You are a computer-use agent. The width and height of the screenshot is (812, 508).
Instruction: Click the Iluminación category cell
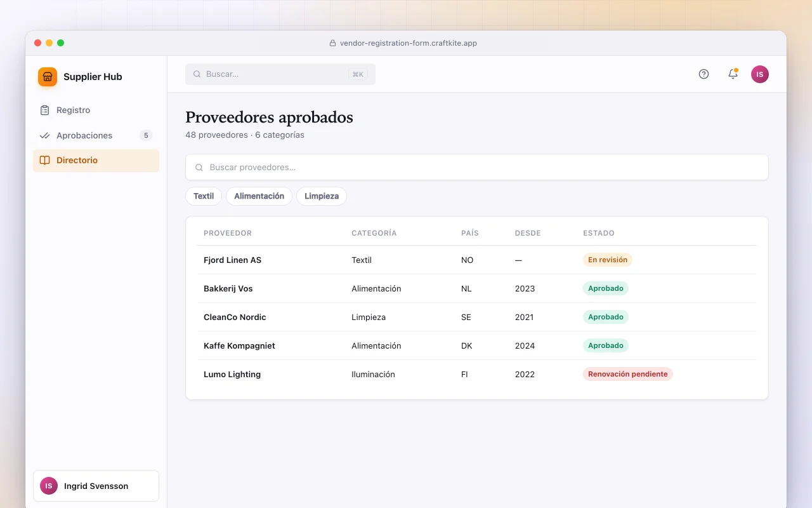tap(373, 374)
